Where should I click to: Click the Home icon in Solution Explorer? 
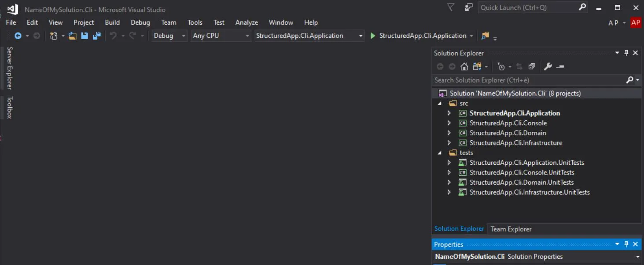pos(464,66)
